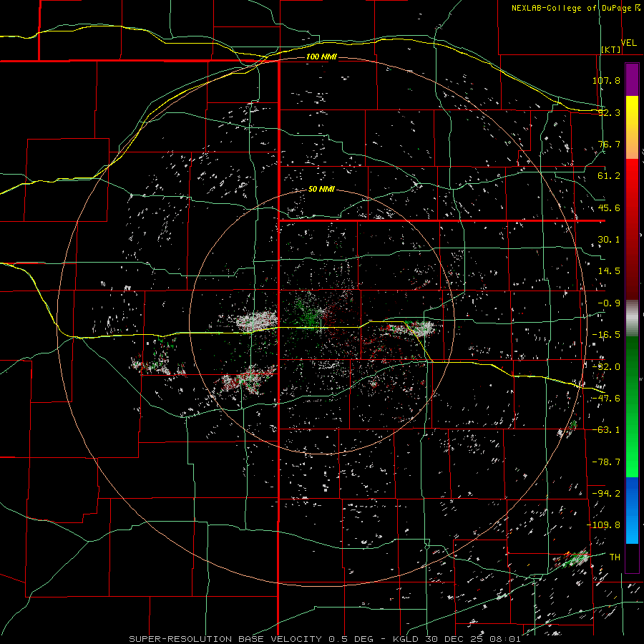Select the -16.5 scale value
This screenshot has width=644, height=644.
pos(606,335)
